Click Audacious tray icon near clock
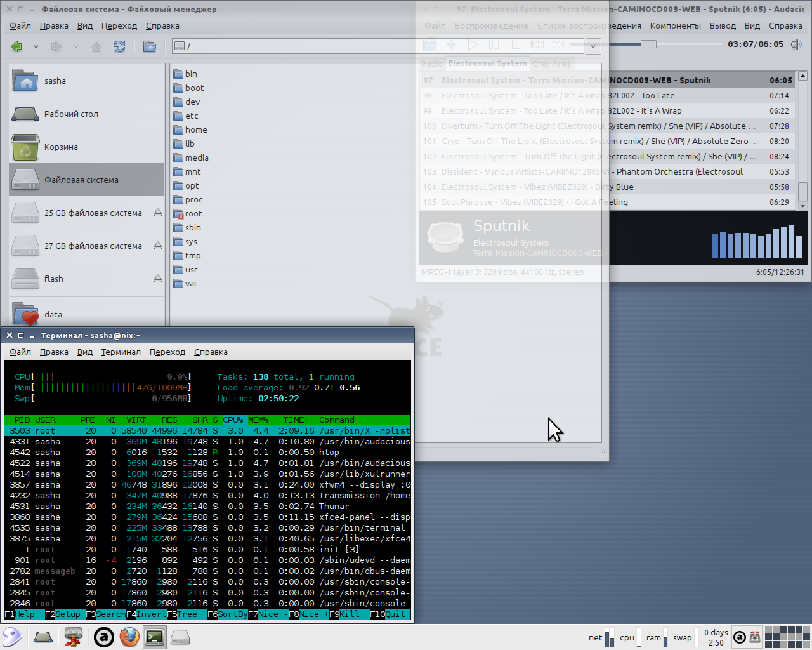 tap(739, 637)
